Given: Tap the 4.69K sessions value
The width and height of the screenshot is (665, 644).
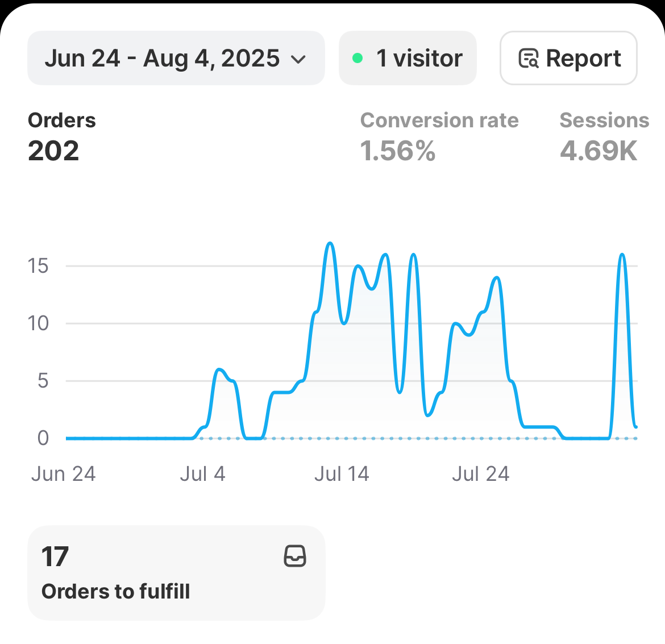Looking at the screenshot, I should coord(598,151).
